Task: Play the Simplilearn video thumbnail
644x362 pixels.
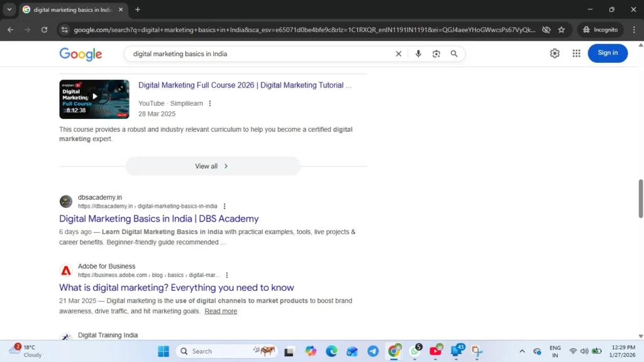Action: 94,99
